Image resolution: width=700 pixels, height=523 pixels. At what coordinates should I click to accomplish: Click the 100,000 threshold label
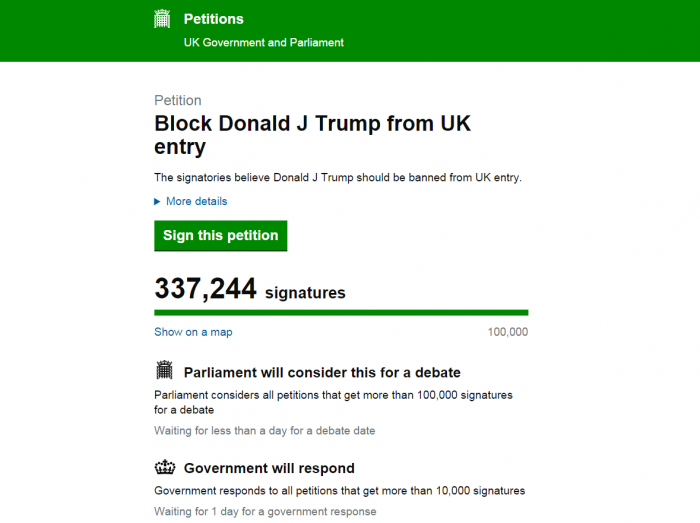point(507,332)
